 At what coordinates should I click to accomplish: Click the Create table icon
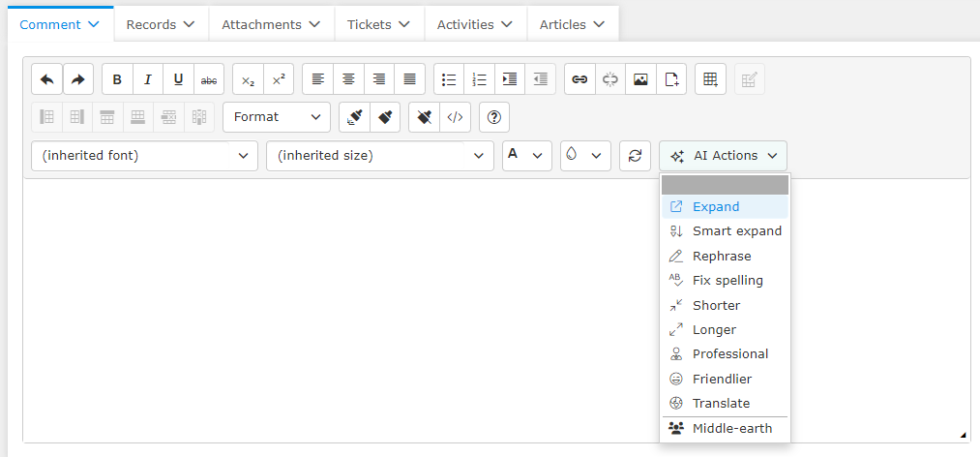[x=710, y=79]
